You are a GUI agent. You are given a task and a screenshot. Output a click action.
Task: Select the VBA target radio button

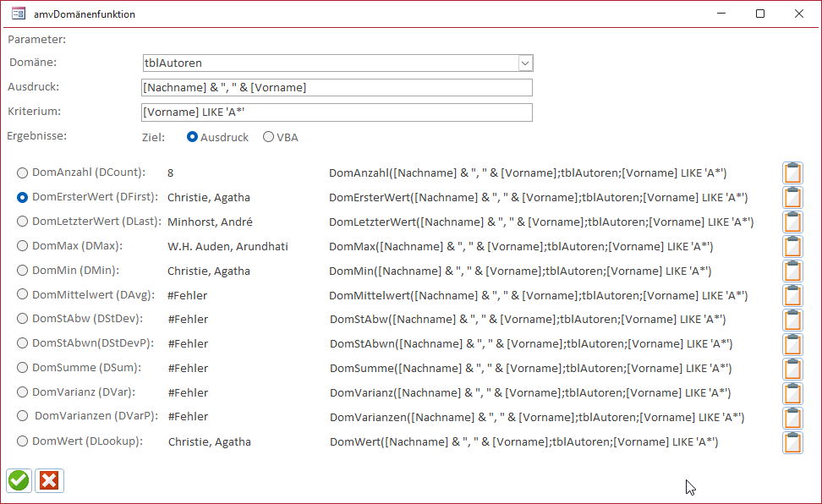click(x=269, y=137)
